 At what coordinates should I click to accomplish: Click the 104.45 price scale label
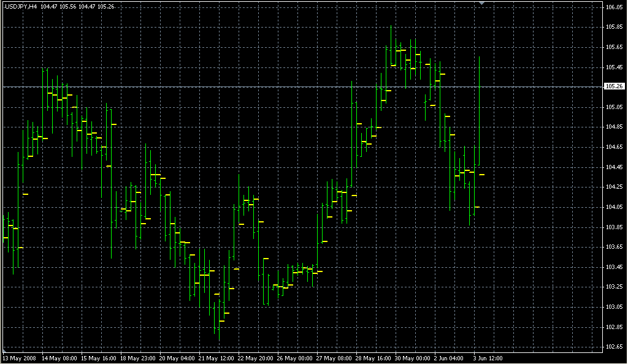[x=614, y=167]
